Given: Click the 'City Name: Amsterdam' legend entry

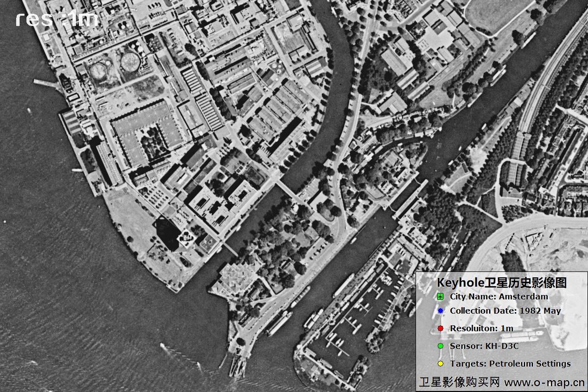Looking at the screenshot, I should point(499,296).
